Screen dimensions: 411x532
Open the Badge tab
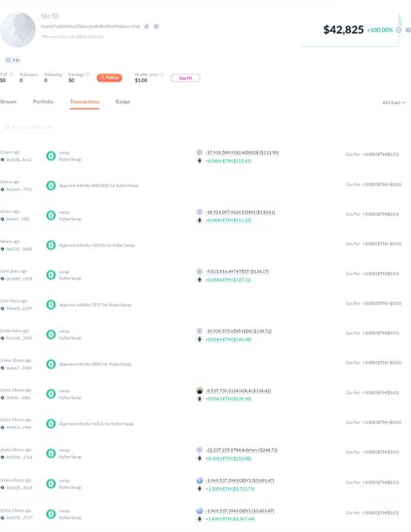[x=123, y=102]
